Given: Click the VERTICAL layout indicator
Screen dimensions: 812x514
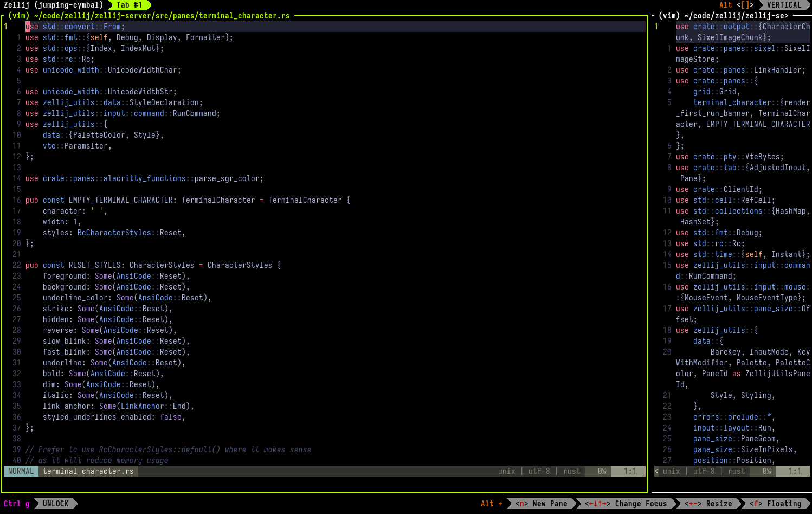Looking at the screenshot, I should tap(784, 5).
